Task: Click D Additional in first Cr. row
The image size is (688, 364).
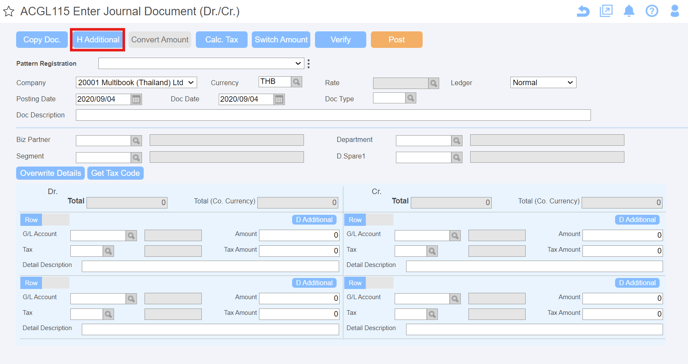Action: [x=637, y=220]
